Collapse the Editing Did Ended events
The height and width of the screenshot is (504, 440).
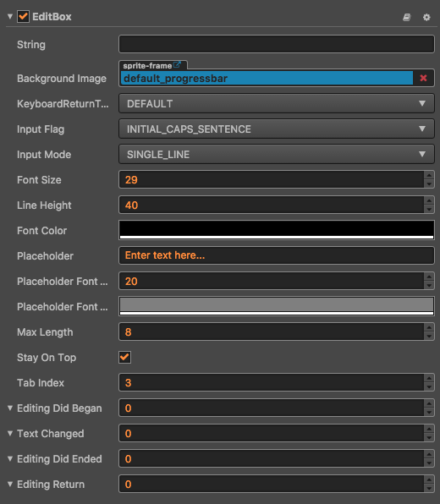pos(10,458)
